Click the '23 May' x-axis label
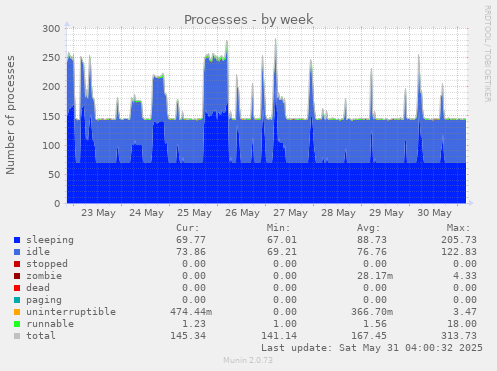This screenshot has width=497, height=371. click(98, 213)
